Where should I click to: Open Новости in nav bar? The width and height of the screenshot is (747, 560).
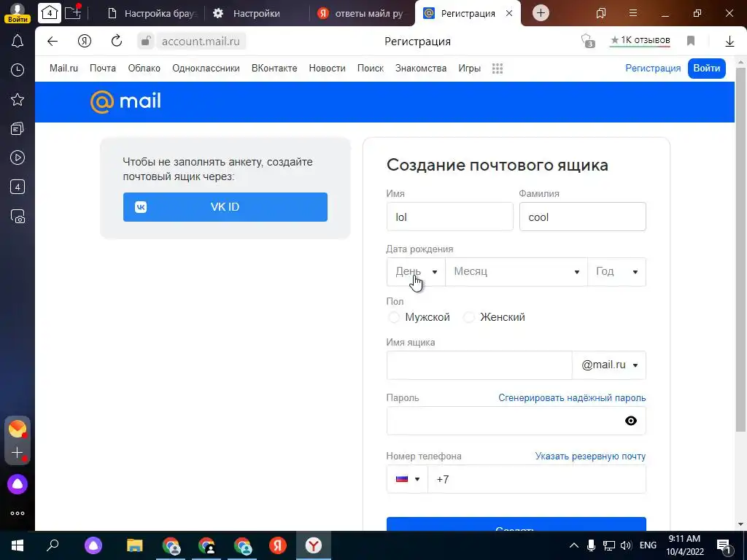[x=328, y=68]
